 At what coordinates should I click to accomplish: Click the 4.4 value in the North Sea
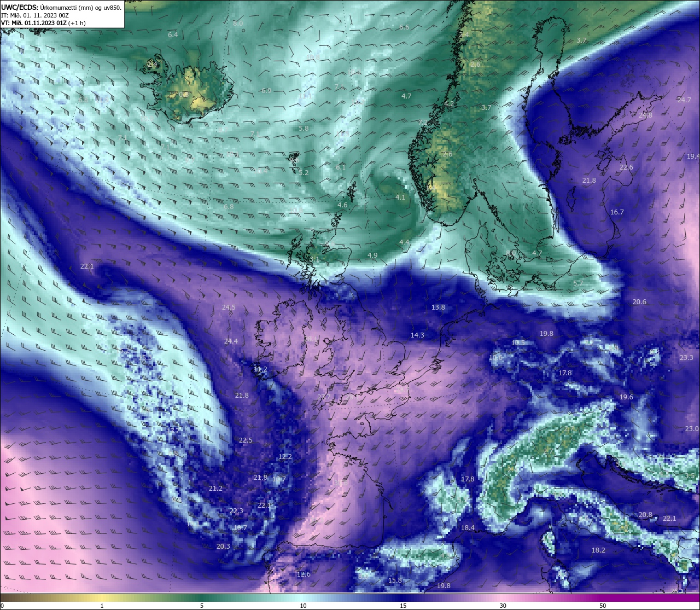(x=404, y=242)
